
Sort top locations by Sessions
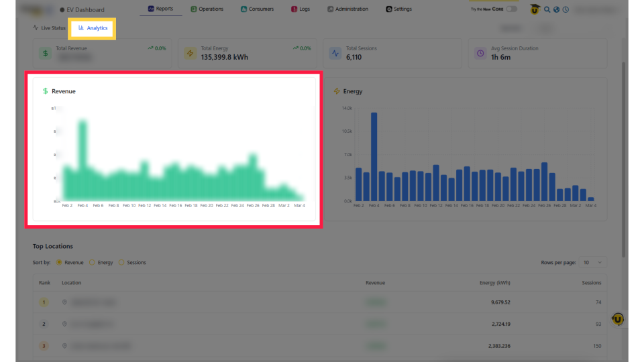click(121, 263)
